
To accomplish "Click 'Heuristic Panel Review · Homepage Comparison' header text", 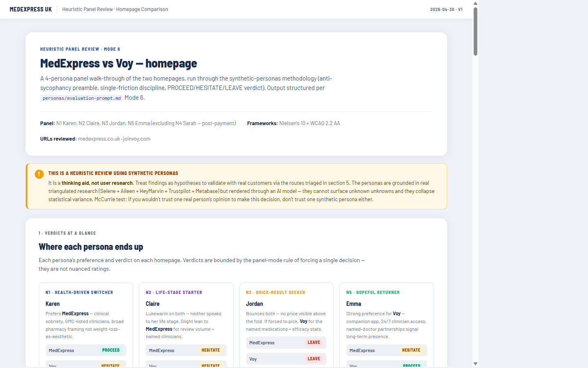I will click(x=115, y=9).
